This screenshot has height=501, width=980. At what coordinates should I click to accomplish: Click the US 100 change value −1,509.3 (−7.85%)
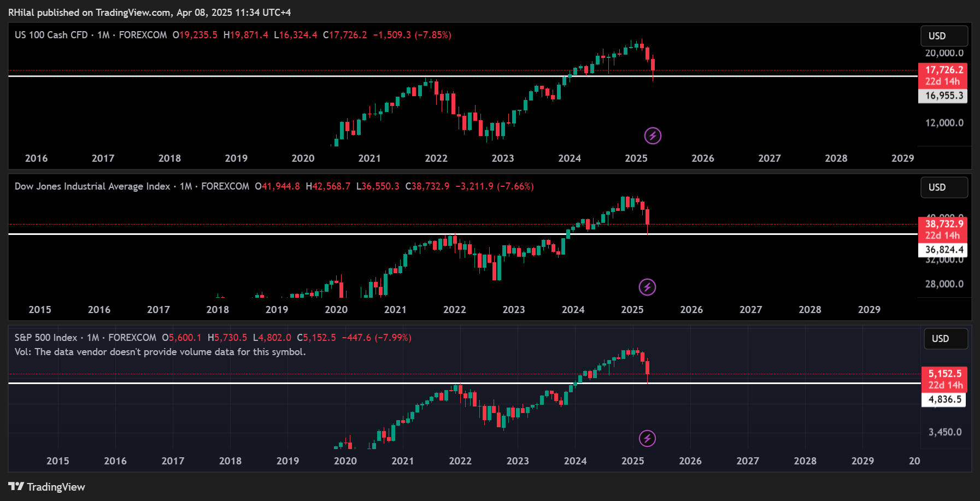coord(412,35)
